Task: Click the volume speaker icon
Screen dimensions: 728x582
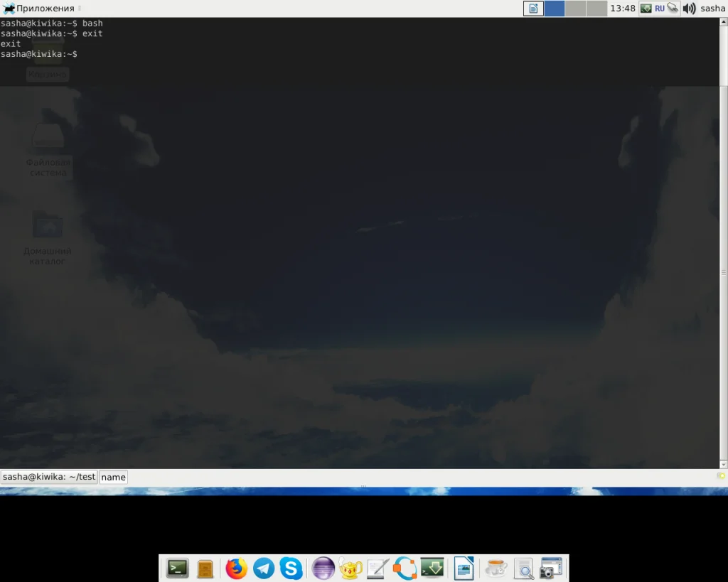Action: (689, 9)
